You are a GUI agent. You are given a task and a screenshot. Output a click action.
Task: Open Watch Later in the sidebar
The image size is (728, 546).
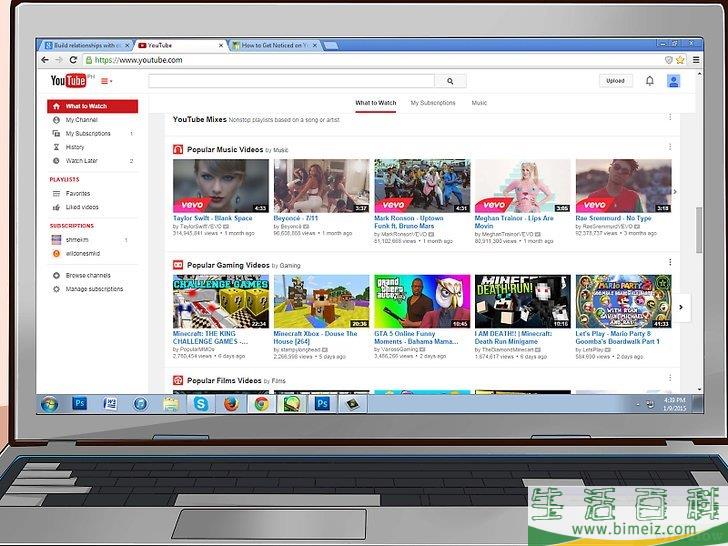coord(81,161)
